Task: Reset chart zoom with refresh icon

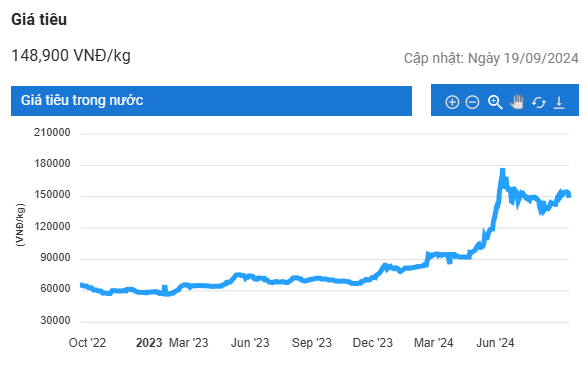Action: [x=538, y=102]
